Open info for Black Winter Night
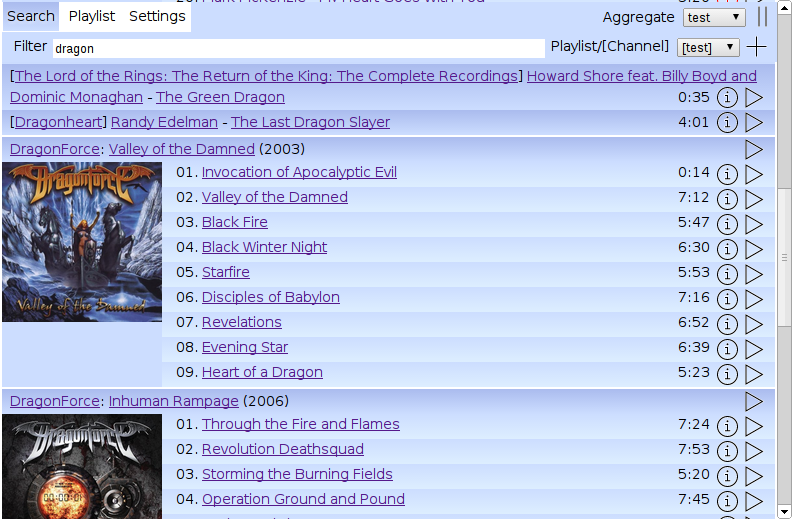 (x=727, y=249)
